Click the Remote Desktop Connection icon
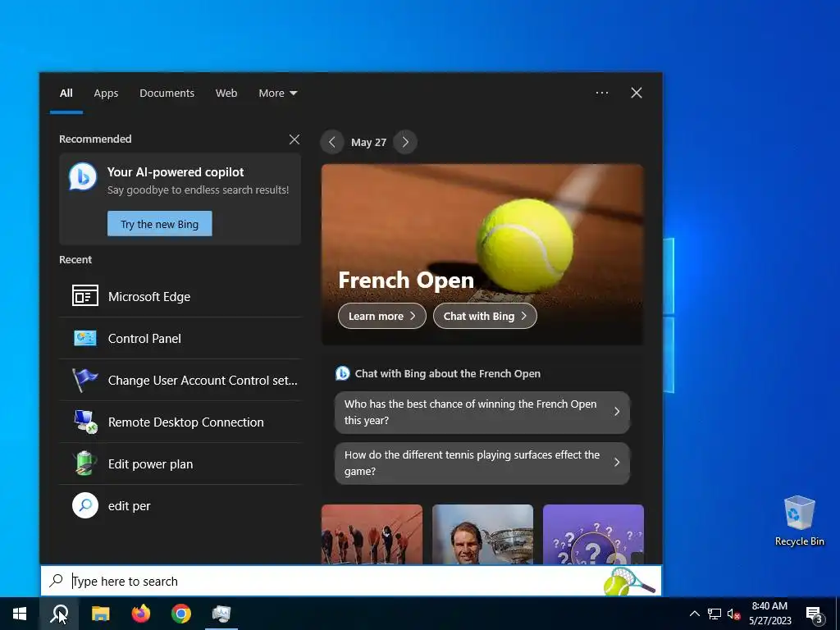 tap(85, 422)
